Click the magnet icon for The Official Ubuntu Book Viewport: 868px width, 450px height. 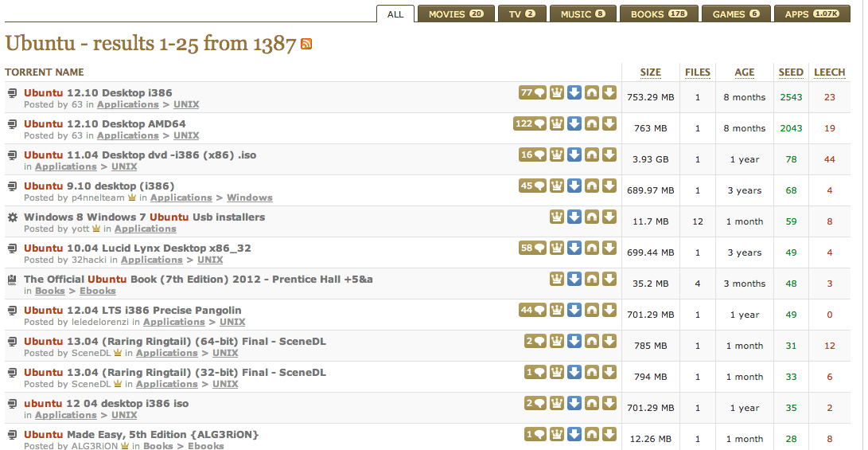(592, 279)
